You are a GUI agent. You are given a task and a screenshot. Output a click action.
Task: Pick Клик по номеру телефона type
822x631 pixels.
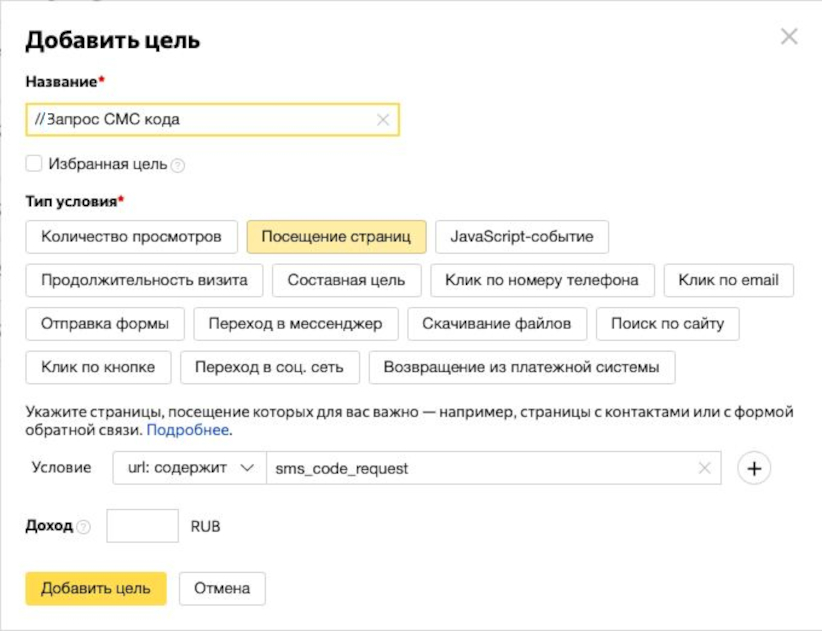pos(542,280)
